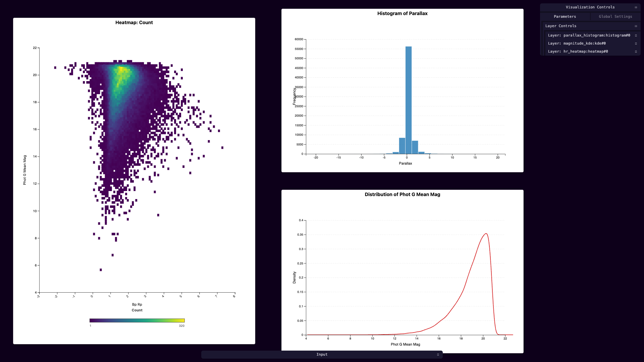Collapse the Layer Controls section icon

tap(636, 26)
